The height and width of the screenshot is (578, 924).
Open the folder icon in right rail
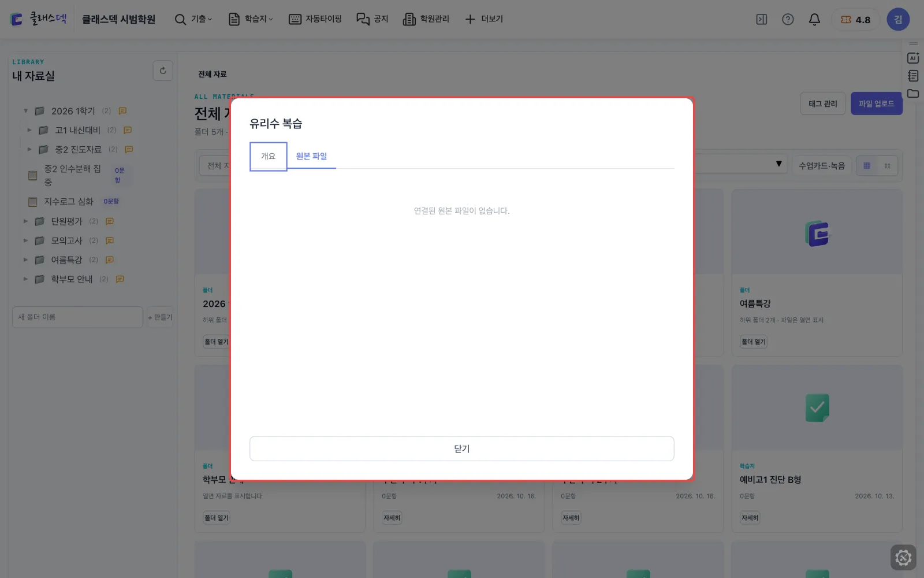(x=913, y=94)
